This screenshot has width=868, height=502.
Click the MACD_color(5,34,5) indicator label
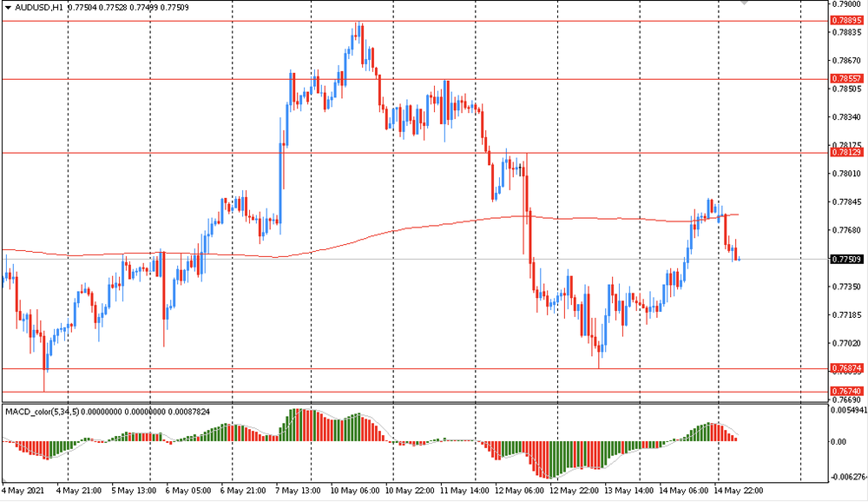42,411
